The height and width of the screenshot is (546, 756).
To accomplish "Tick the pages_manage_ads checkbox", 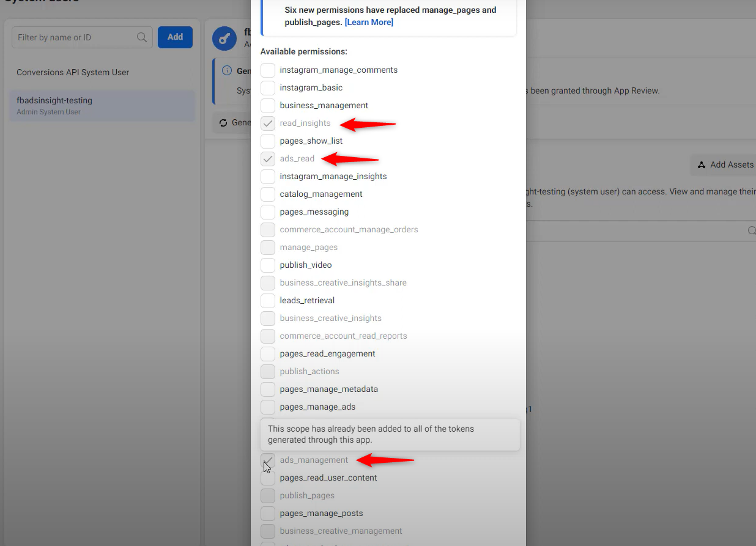I will [268, 407].
